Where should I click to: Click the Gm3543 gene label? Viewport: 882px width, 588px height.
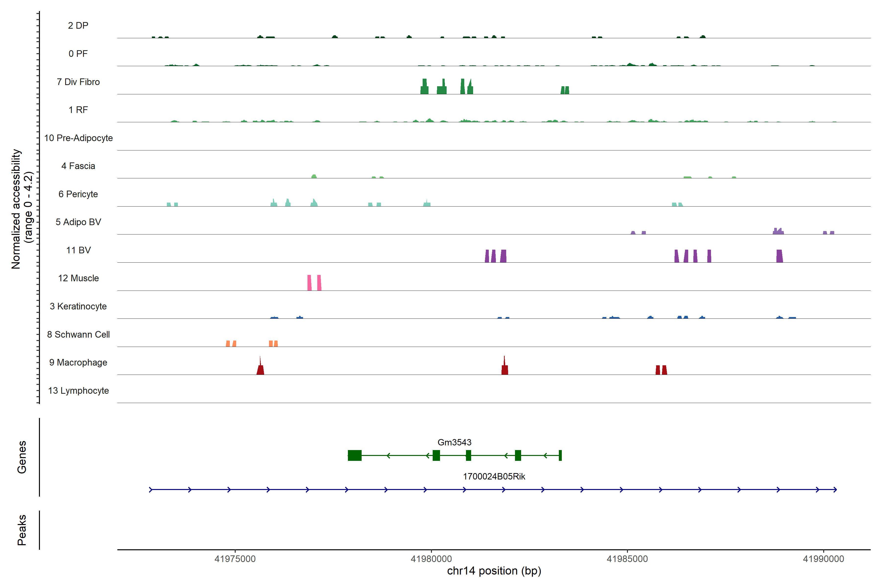point(454,442)
